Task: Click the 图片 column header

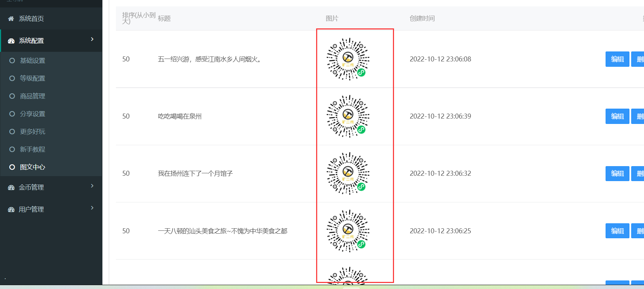Action: (x=332, y=18)
